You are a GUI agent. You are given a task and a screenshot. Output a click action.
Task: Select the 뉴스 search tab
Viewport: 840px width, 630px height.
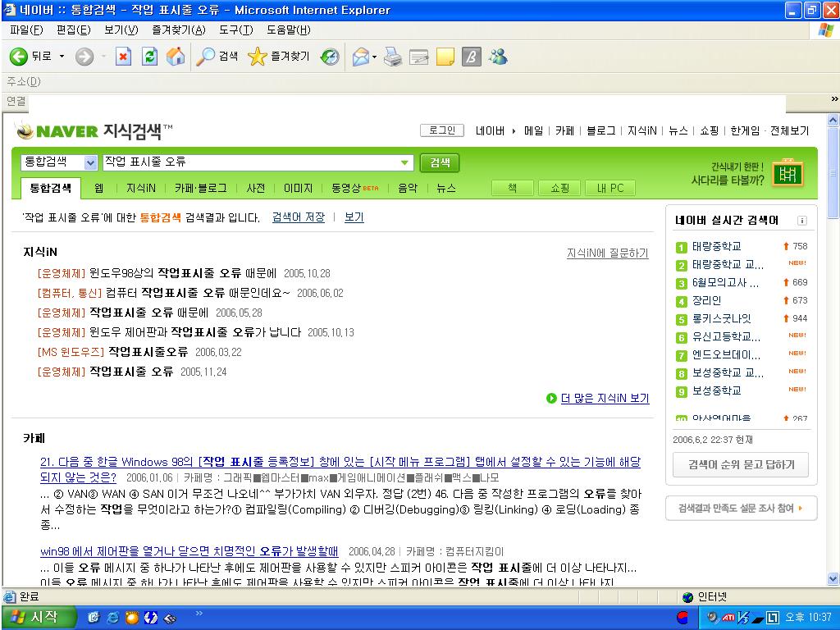point(445,188)
